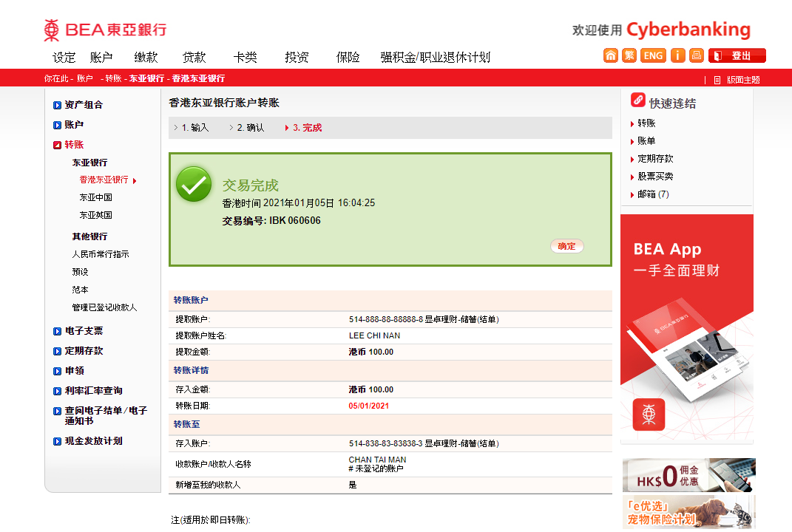Click the BEA 東亞銀行 logo
The width and height of the screenshot is (792, 532).
pyautogui.click(x=105, y=30)
